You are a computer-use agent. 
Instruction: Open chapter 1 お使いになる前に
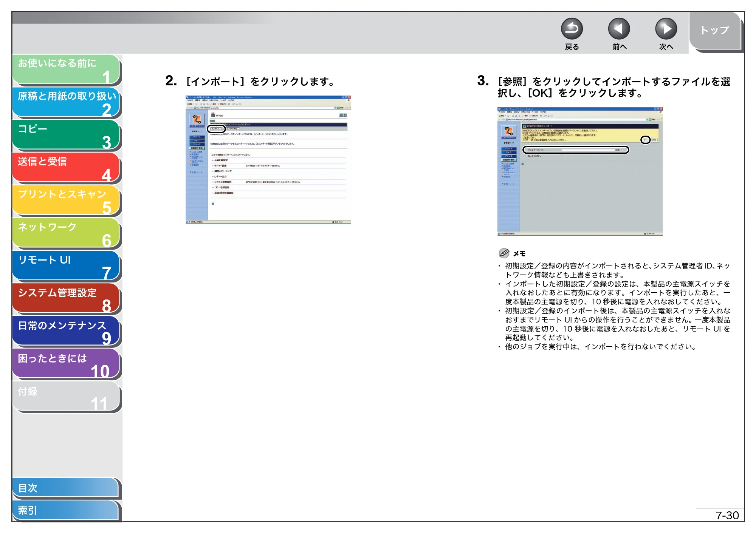click(66, 69)
